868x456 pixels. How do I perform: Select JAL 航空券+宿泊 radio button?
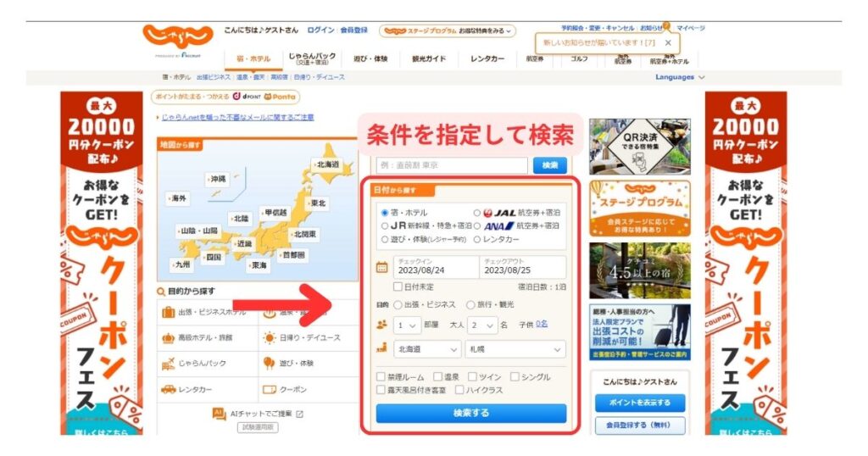(x=476, y=213)
